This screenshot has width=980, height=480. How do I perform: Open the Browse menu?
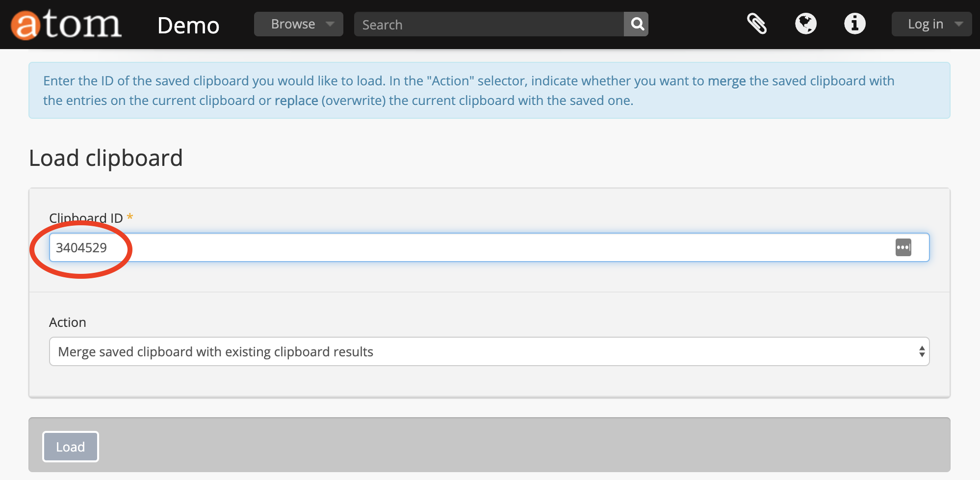(293, 24)
